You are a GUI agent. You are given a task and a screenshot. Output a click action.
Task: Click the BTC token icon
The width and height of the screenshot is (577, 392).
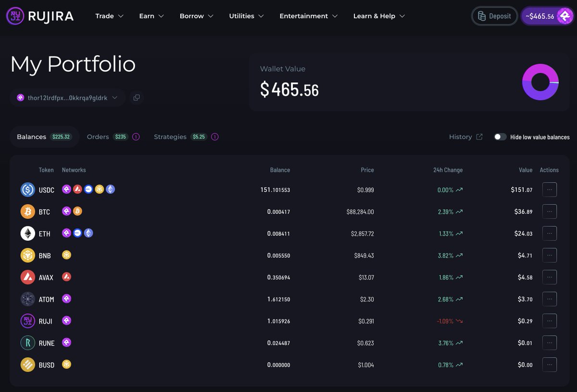[28, 211]
